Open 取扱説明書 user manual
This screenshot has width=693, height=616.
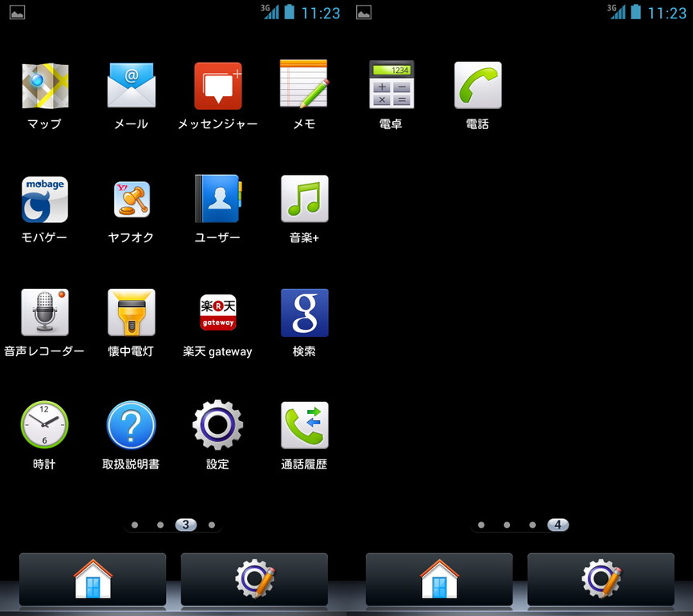(x=132, y=425)
